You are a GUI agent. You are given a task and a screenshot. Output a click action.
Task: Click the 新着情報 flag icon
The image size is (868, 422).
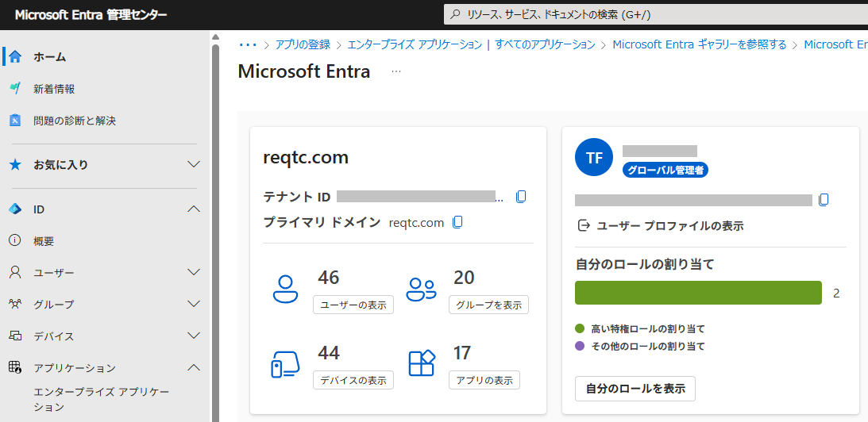pyautogui.click(x=16, y=89)
